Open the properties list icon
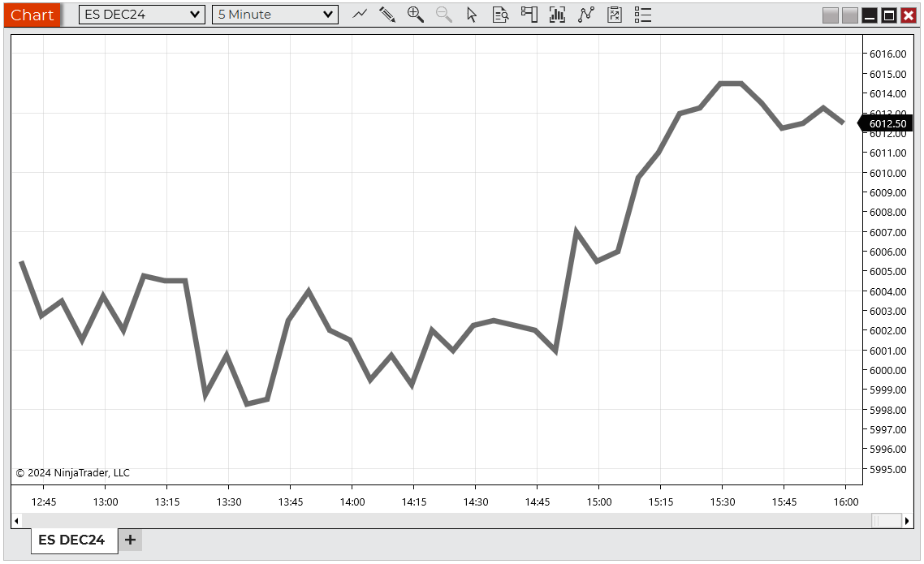 click(x=643, y=14)
